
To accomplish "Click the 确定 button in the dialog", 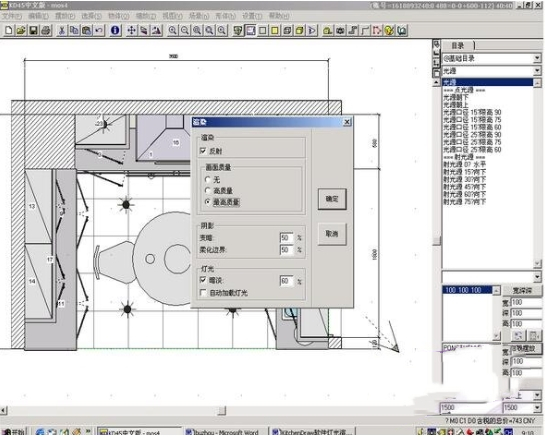I will pyautogui.click(x=332, y=199).
